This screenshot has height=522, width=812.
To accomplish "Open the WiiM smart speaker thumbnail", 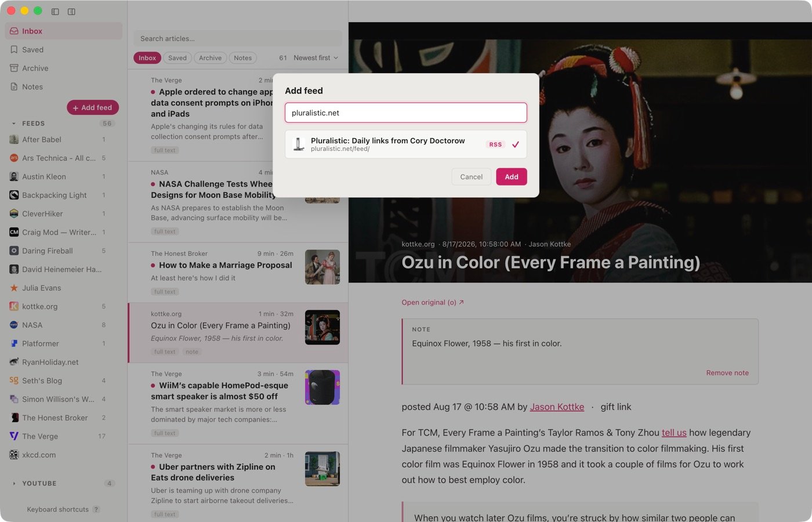I will 322,387.
